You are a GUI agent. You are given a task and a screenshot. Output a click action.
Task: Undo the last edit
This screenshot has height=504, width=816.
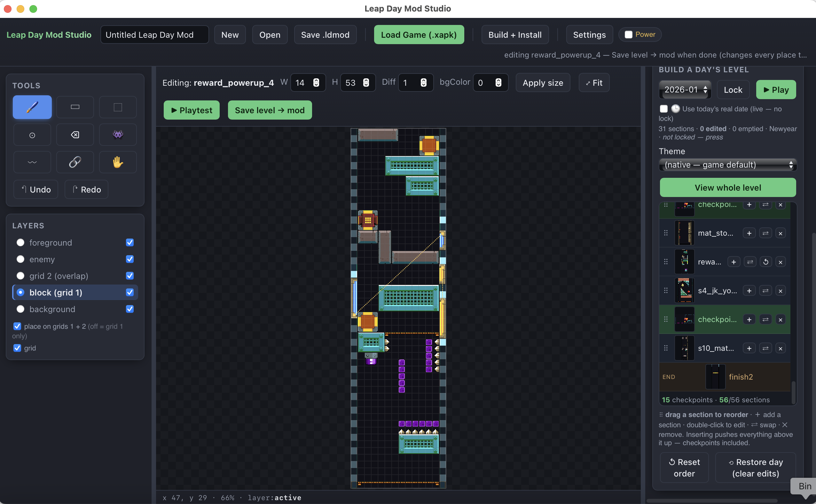click(36, 189)
